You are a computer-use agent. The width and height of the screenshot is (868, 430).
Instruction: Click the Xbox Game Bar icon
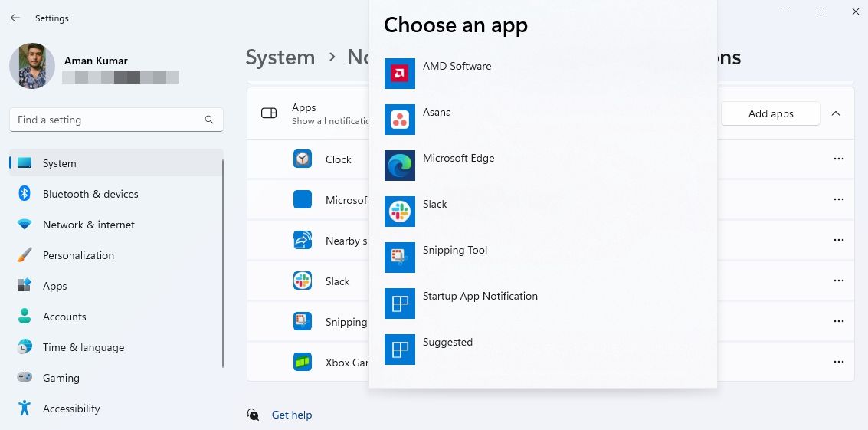coord(303,362)
